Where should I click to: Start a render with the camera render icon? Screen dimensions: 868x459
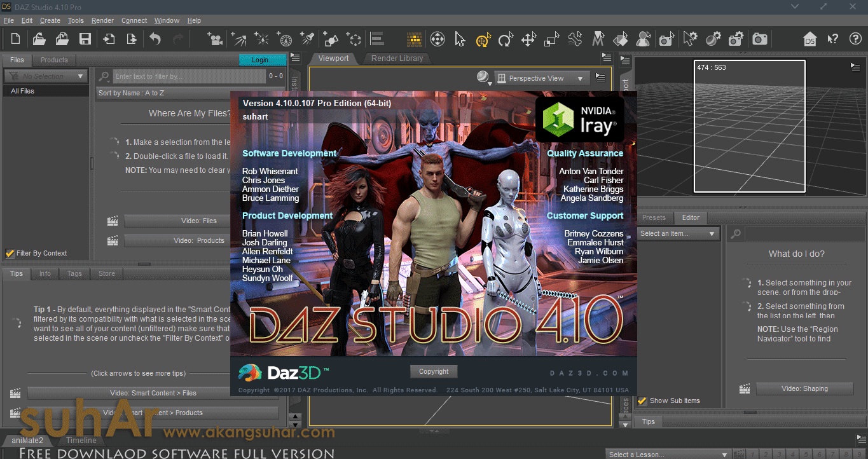click(x=759, y=39)
